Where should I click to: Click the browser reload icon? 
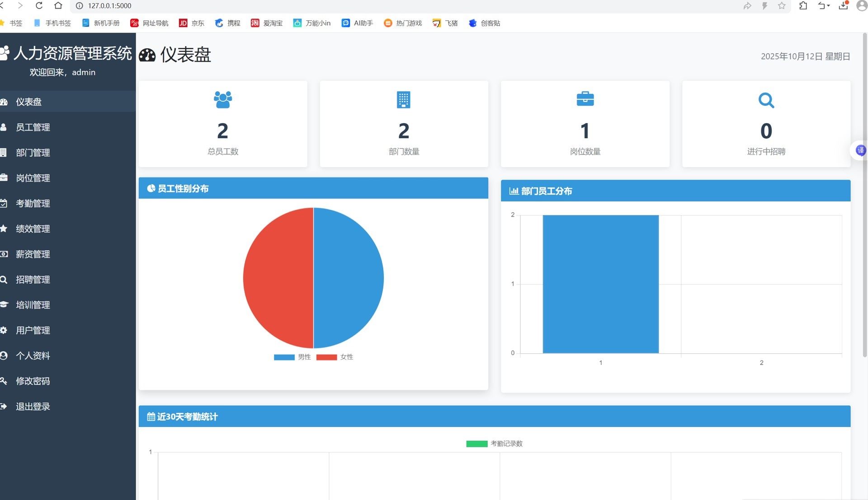click(x=39, y=6)
